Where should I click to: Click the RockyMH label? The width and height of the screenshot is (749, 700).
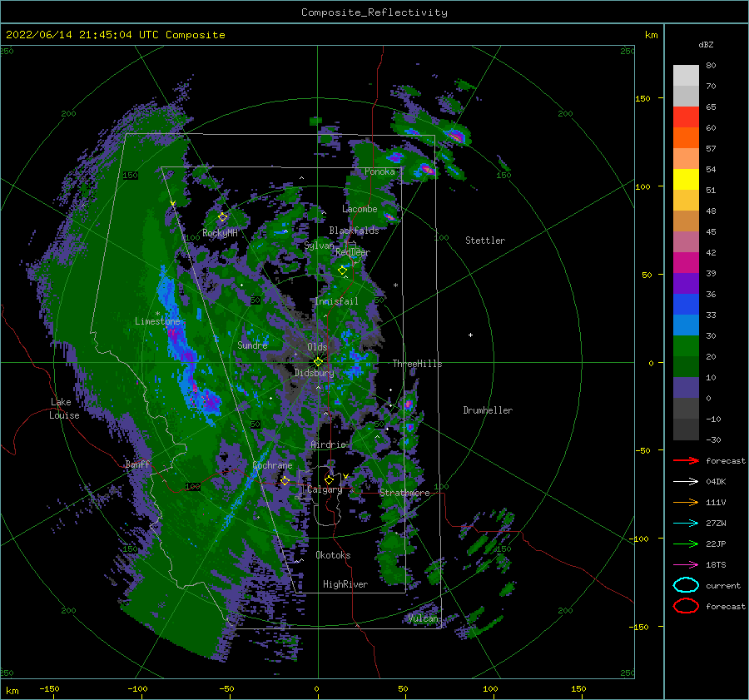(220, 233)
